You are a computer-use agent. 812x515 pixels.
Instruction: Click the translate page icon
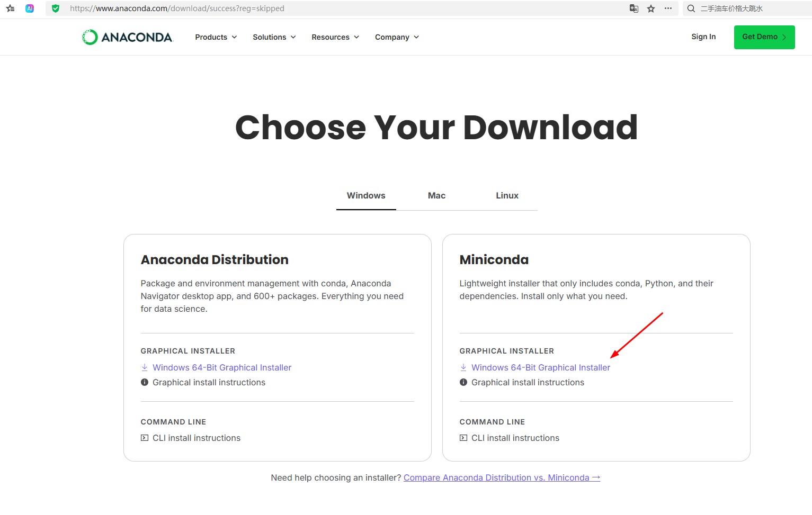pyautogui.click(x=634, y=8)
